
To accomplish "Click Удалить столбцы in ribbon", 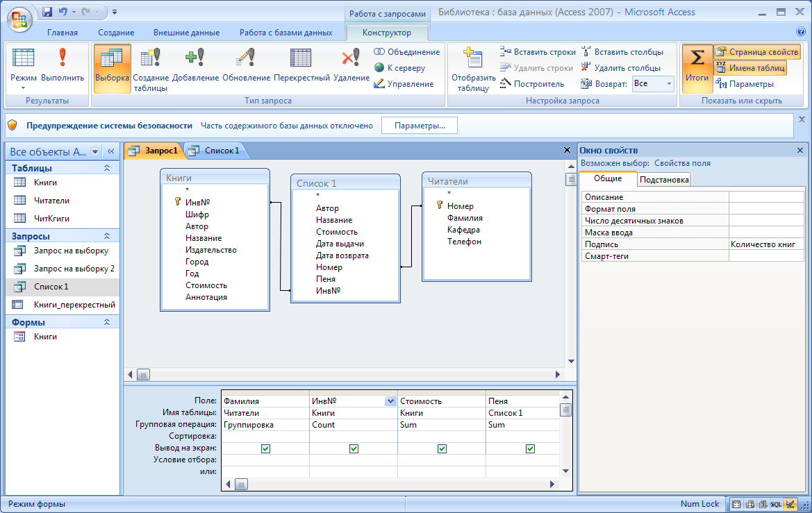I will pos(620,68).
